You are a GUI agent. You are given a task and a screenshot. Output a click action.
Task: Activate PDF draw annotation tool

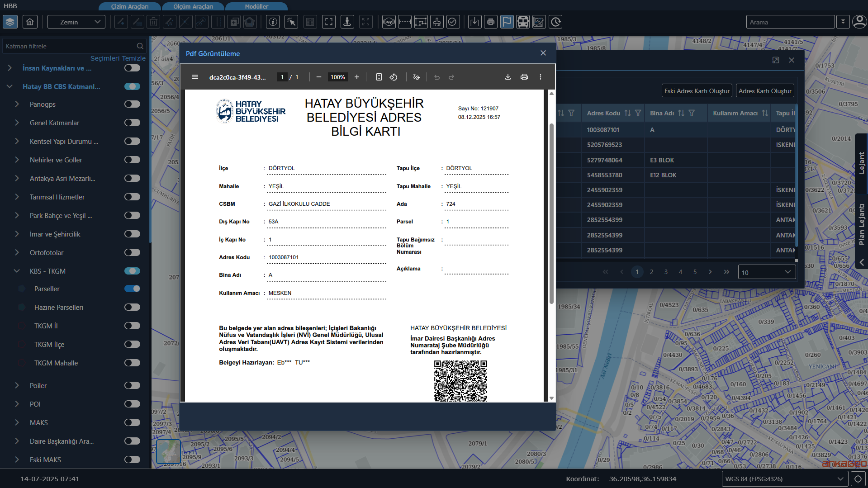point(417,77)
